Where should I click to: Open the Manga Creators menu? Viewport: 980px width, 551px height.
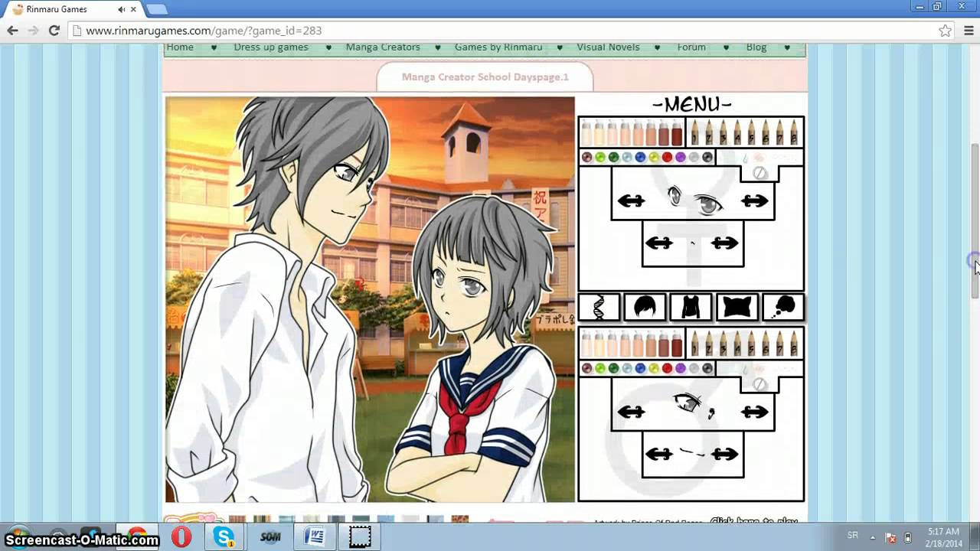383,47
